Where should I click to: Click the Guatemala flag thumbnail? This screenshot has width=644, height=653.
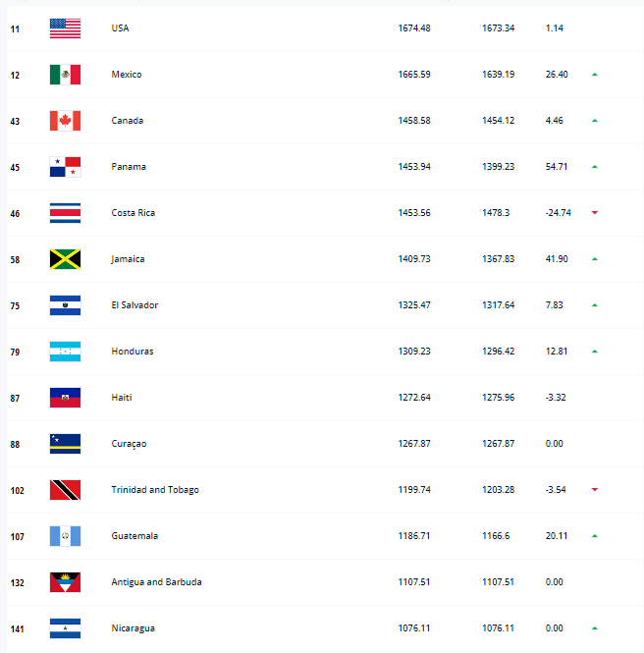[65, 536]
